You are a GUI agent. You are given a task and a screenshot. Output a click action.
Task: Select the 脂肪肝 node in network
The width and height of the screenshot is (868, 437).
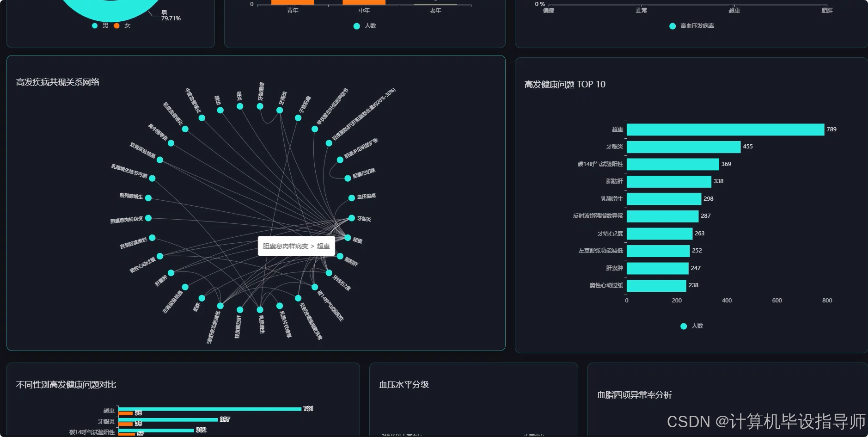[x=340, y=256]
